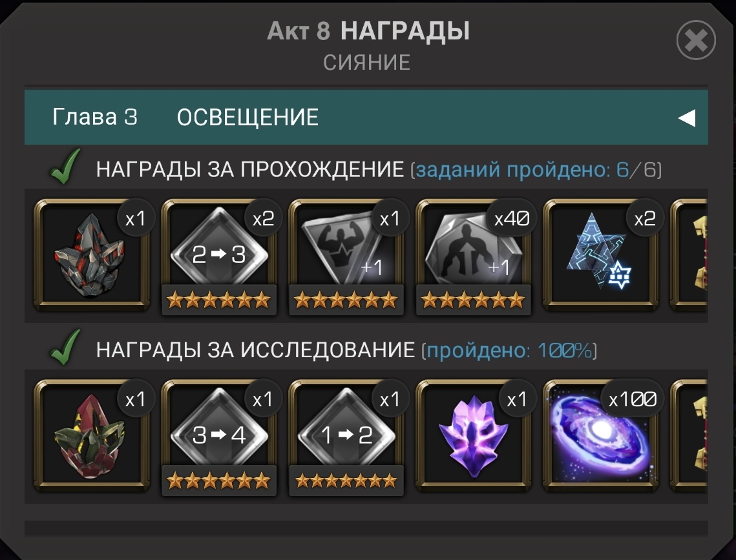Click the 'заданий пройдено: 6/6' text

tap(536, 169)
